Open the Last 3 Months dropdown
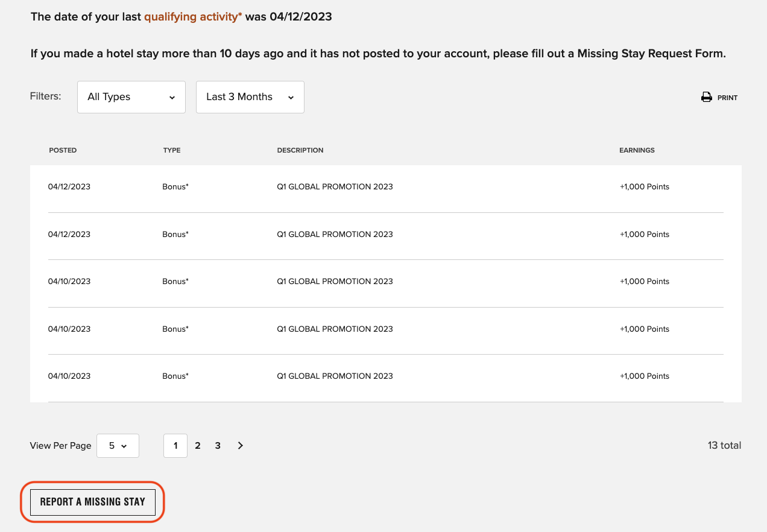Image resolution: width=767 pixels, height=532 pixels. click(250, 97)
